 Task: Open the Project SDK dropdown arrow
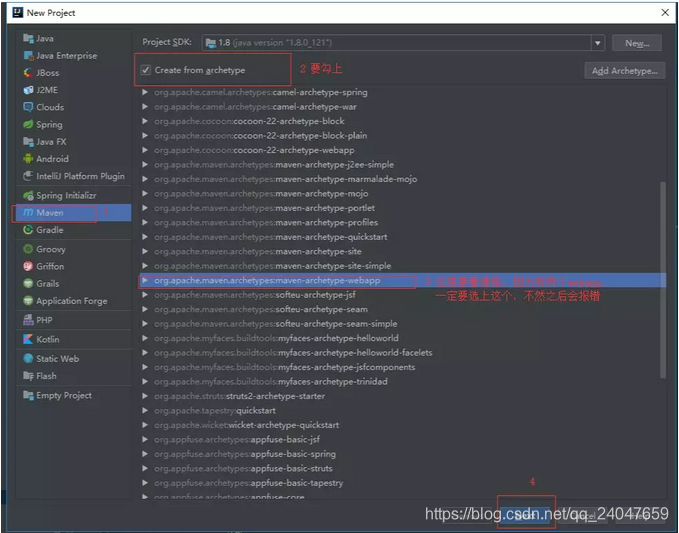click(598, 43)
